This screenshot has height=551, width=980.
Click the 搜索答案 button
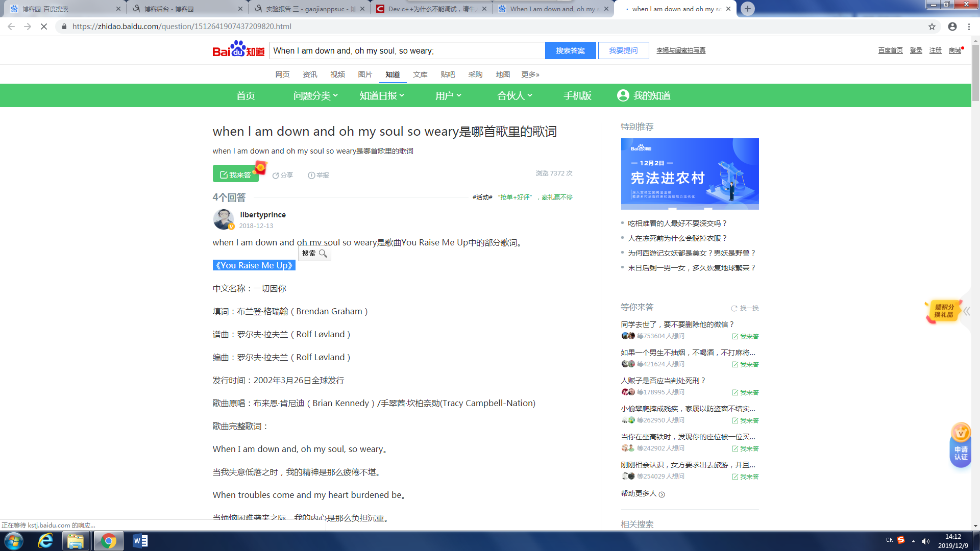pos(570,51)
